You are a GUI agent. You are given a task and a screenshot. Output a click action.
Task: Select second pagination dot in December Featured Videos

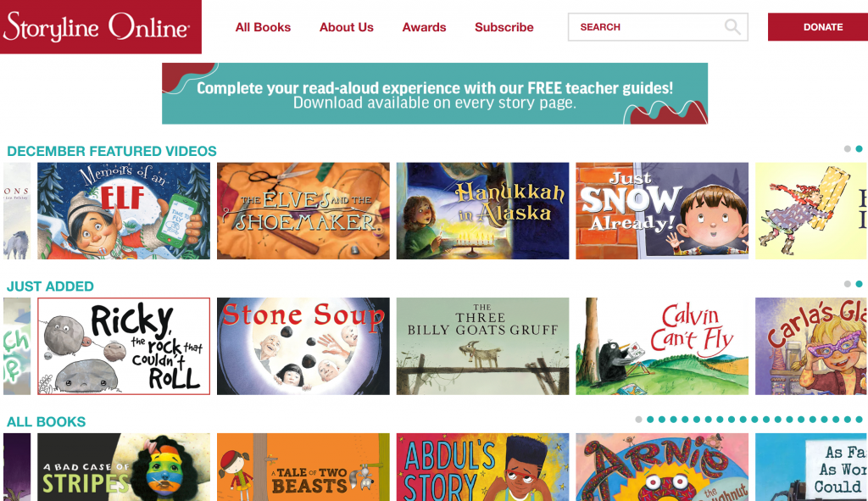[859, 149]
